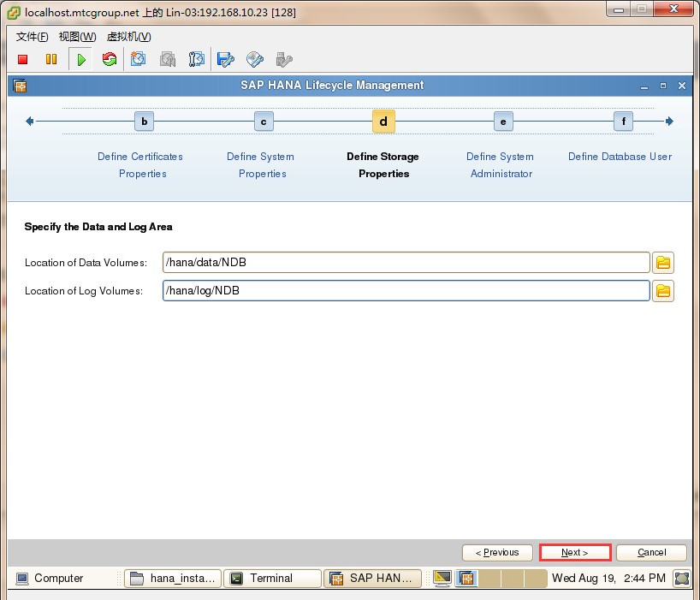This screenshot has width=700, height=600.
Task: Pause the virtual machine with yellow pause icon
Action: pos(51,59)
